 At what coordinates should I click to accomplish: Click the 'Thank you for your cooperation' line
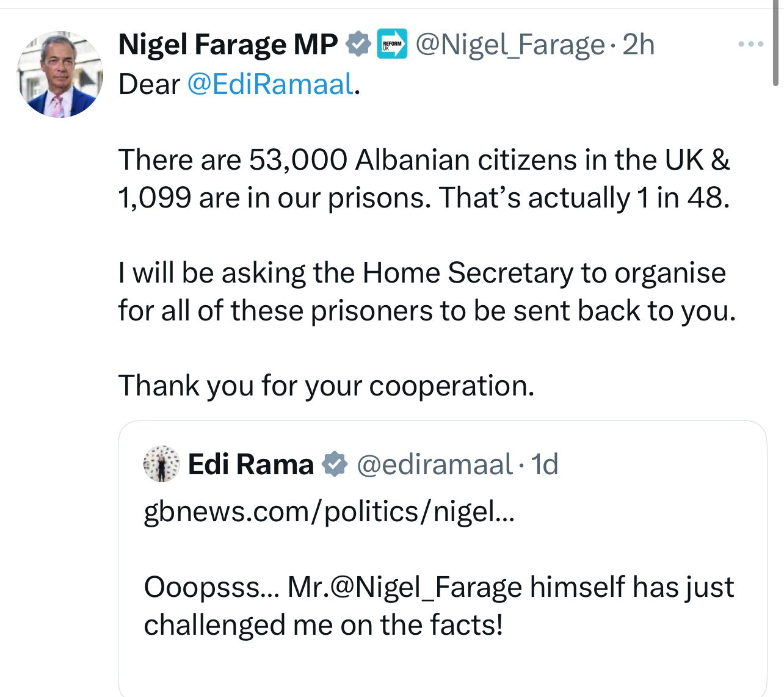click(326, 386)
